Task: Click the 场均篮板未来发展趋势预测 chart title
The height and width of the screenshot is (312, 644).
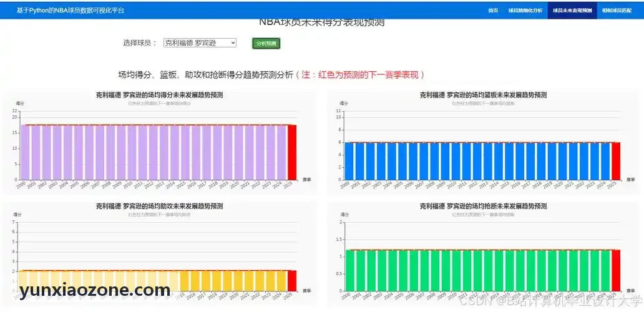Action: click(x=483, y=95)
